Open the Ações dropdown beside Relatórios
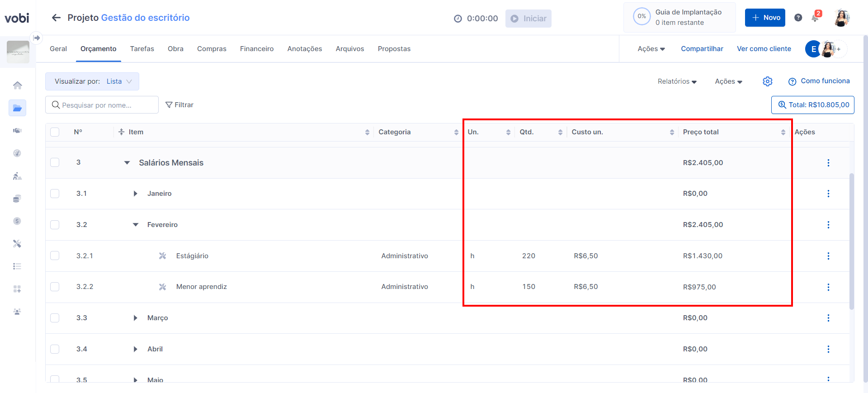868x393 pixels. (x=729, y=81)
